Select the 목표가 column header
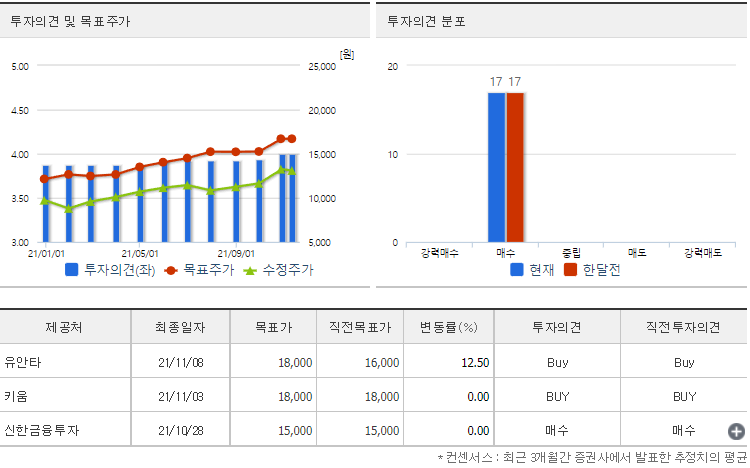750x468 pixels. pos(273,327)
